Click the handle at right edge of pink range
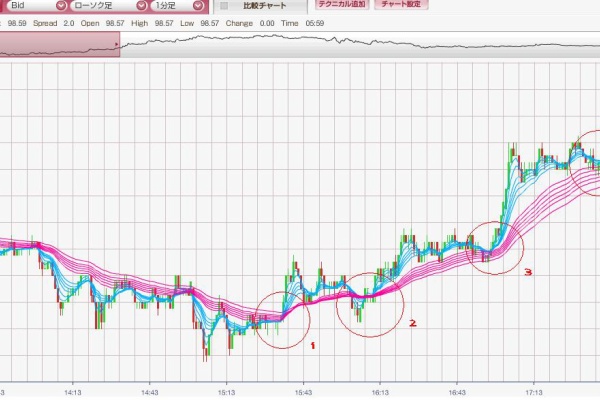Screen dimensions: 600x400 point(120,44)
